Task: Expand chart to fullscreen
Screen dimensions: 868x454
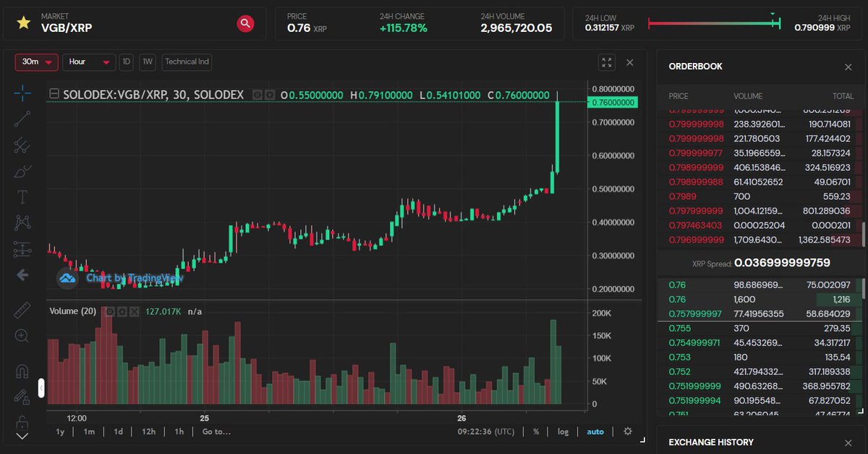Action: click(x=607, y=63)
